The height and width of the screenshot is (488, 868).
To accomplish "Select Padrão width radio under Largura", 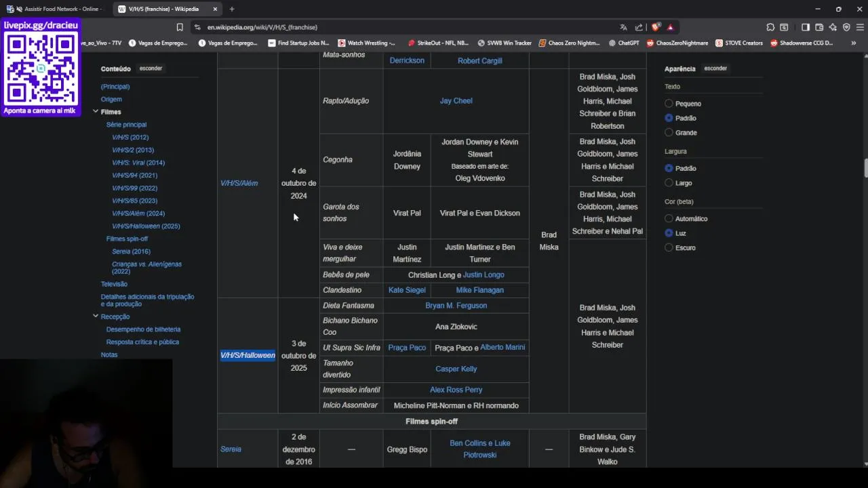I will 669,168.
